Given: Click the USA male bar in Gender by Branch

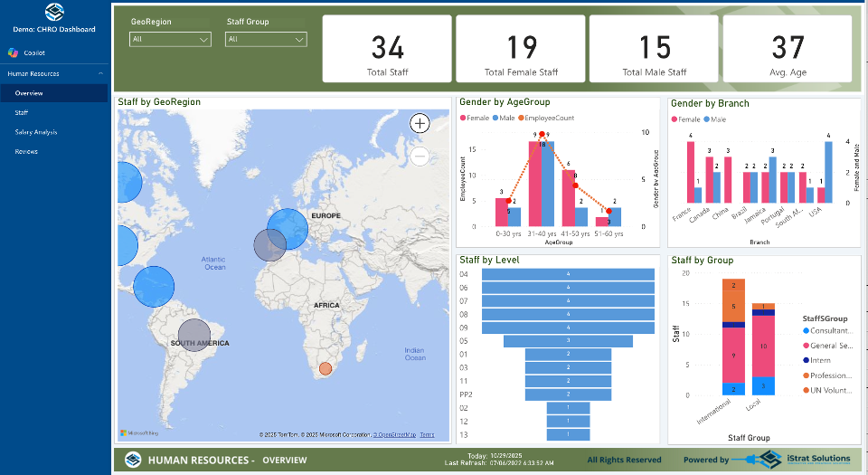Looking at the screenshot, I should [x=828, y=172].
